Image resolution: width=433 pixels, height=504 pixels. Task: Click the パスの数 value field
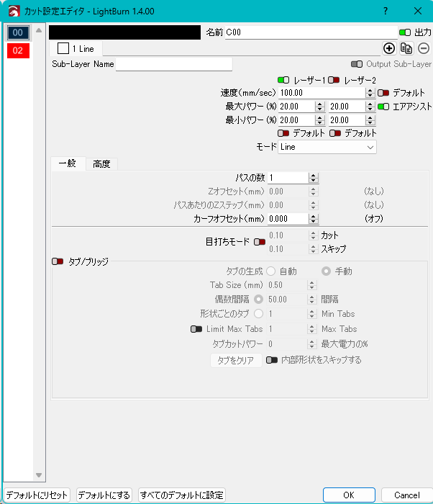(288, 178)
